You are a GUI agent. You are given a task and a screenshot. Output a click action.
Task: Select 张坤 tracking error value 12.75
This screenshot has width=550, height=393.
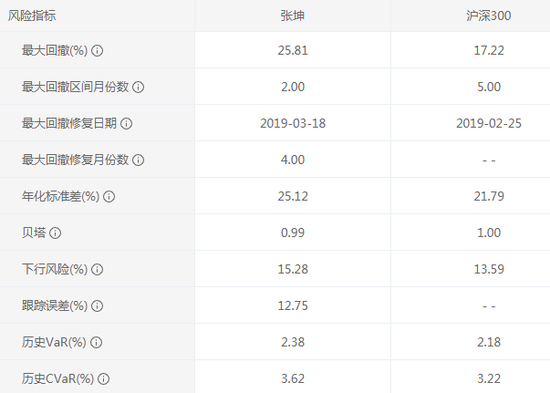coord(293,306)
